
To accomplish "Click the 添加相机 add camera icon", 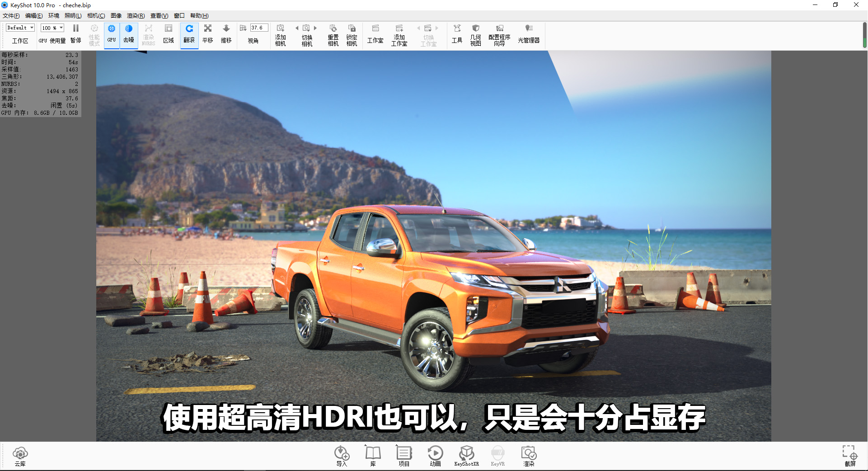I will pyautogui.click(x=280, y=34).
